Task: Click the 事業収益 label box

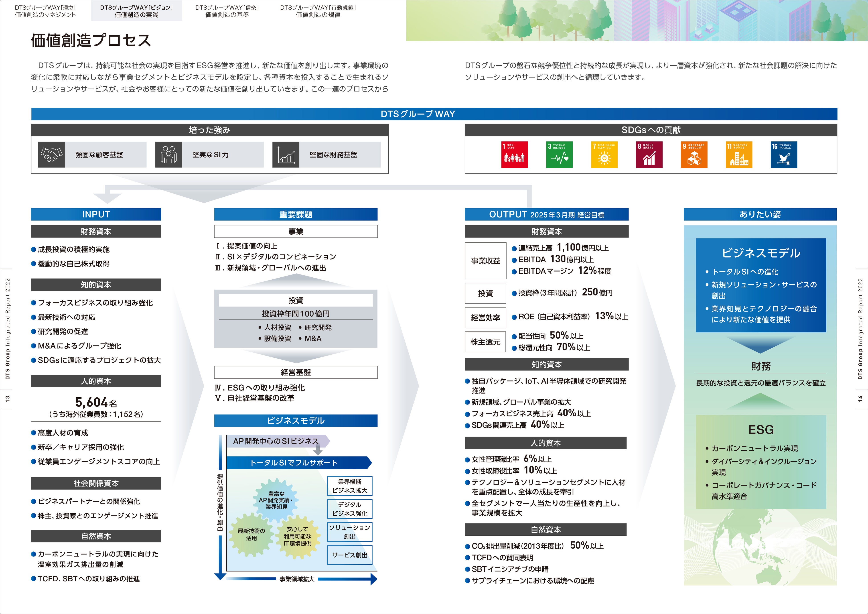Action: pos(485,261)
